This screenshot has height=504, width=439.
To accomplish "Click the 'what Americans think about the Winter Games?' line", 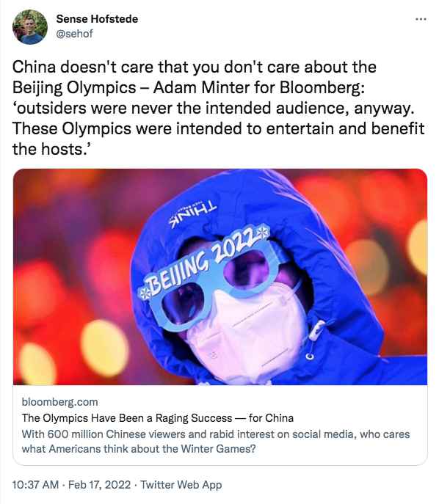I will pos(139,448).
